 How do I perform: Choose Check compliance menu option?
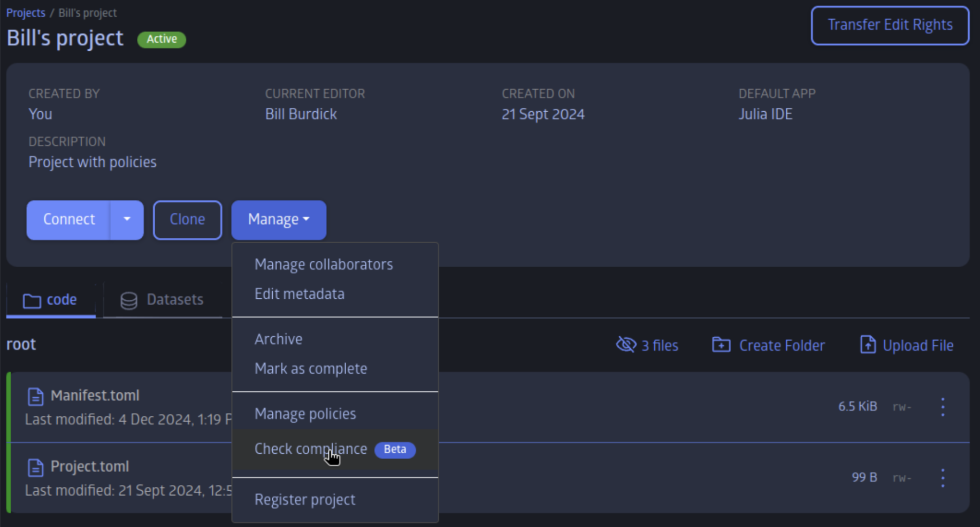[x=311, y=449]
